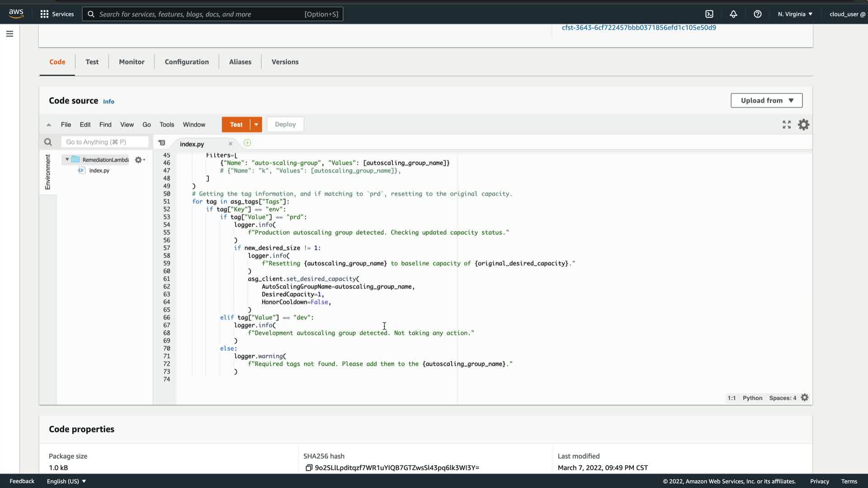Image resolution: width=868 pixels, height=488 pixels.
Task: Click the Go to Anything input field
Action: (x=105, y=142)
